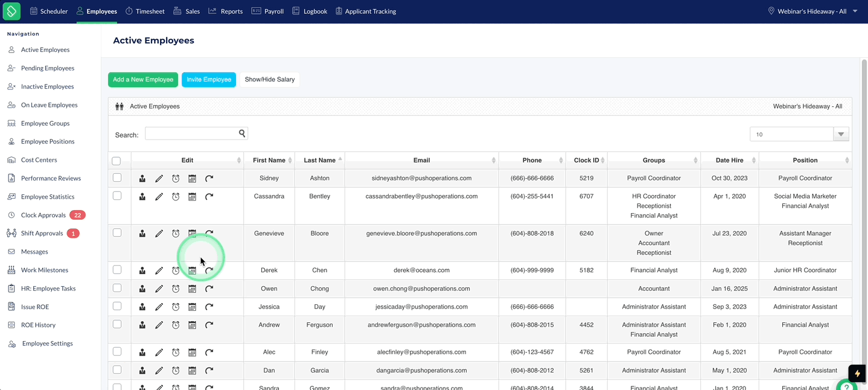Click the Add a New Employee button

click(143, 80)
